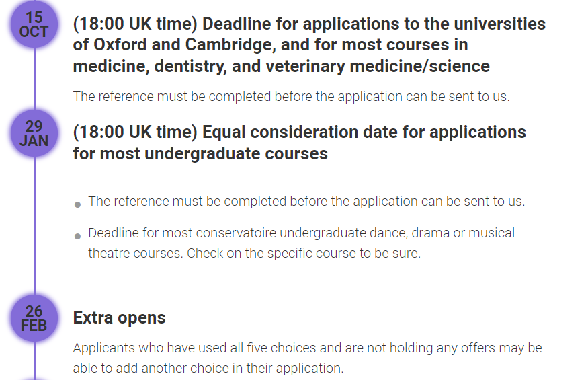Click the 26 FEB date circle
Screen dimensions: 588x380
(34, 318)
